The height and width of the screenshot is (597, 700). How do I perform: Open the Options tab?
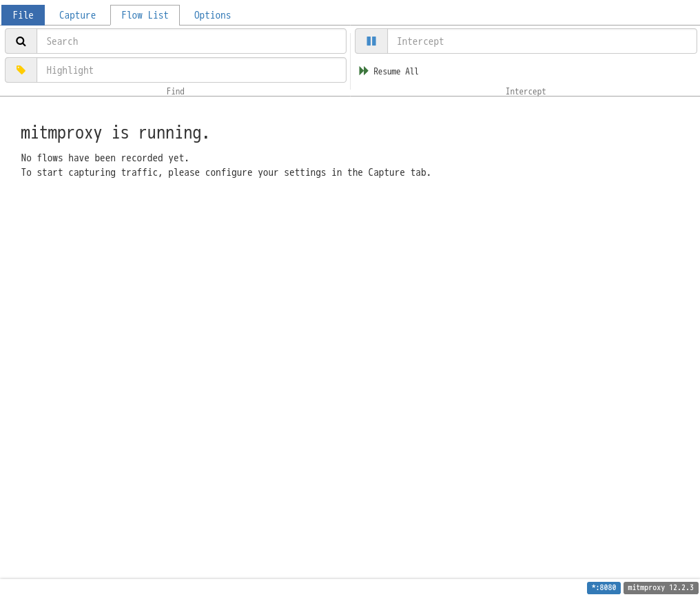click(212, 15)
